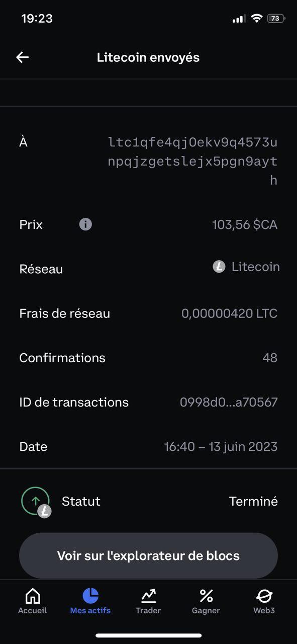Tap the Mes actifs pie icon
Image resolution: width=297 pixels, height=644 pixels.
click(x=90, y=596)
